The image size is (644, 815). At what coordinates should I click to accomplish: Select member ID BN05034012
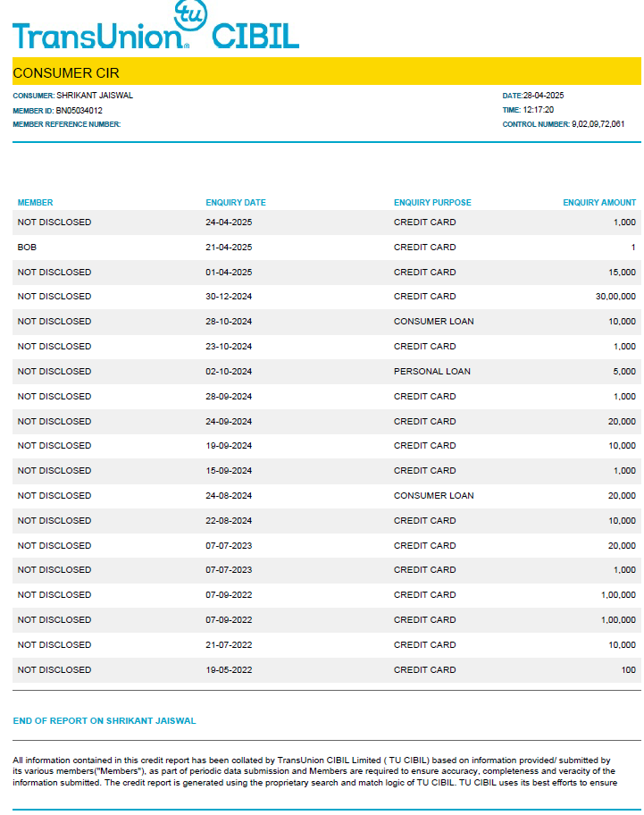79,111
